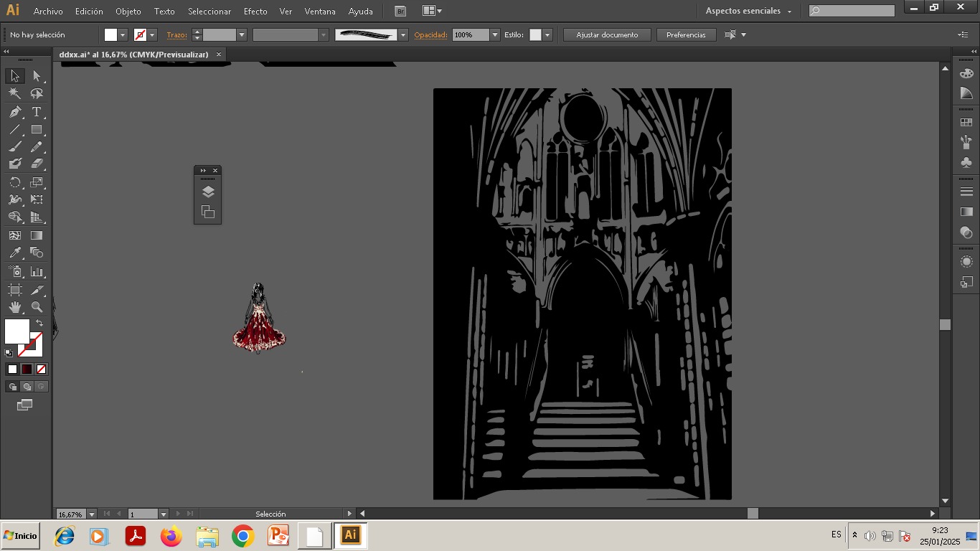This screenshot has height=551, width=980.
Task: Select the Gradient tool
Action: 37,235
